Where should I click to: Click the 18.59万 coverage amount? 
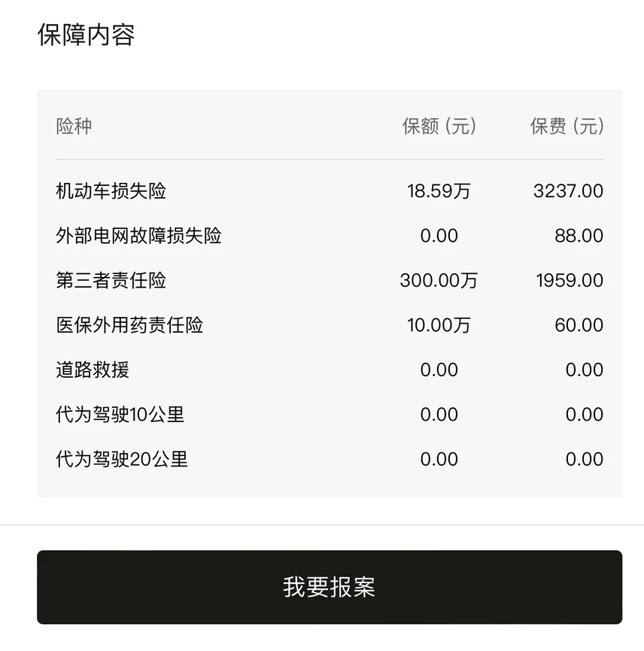[439, 191]
